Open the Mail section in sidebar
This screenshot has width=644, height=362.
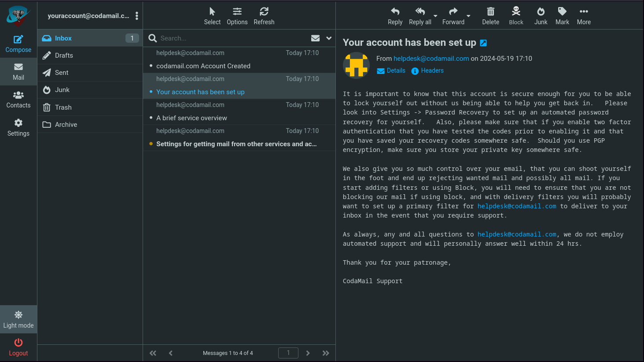point(18,72)
